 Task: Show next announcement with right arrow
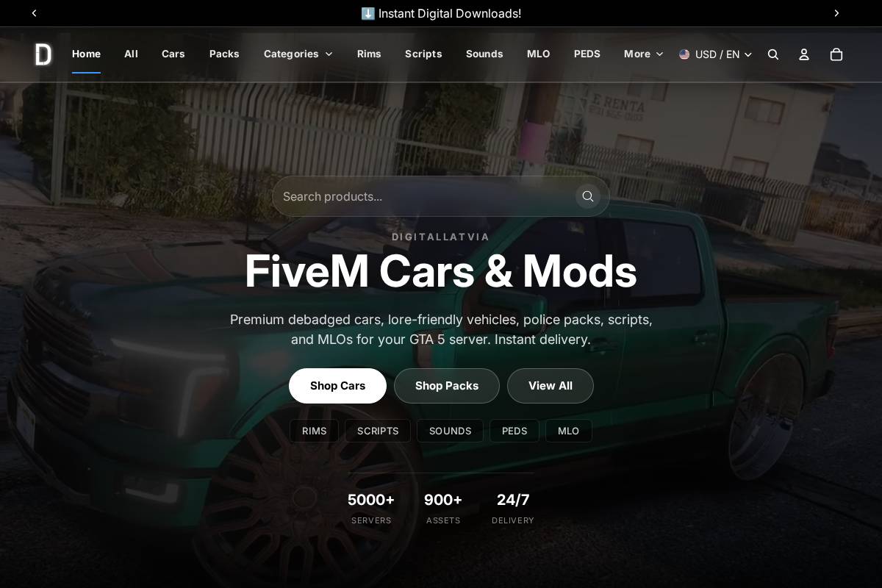tap(836, 13)
